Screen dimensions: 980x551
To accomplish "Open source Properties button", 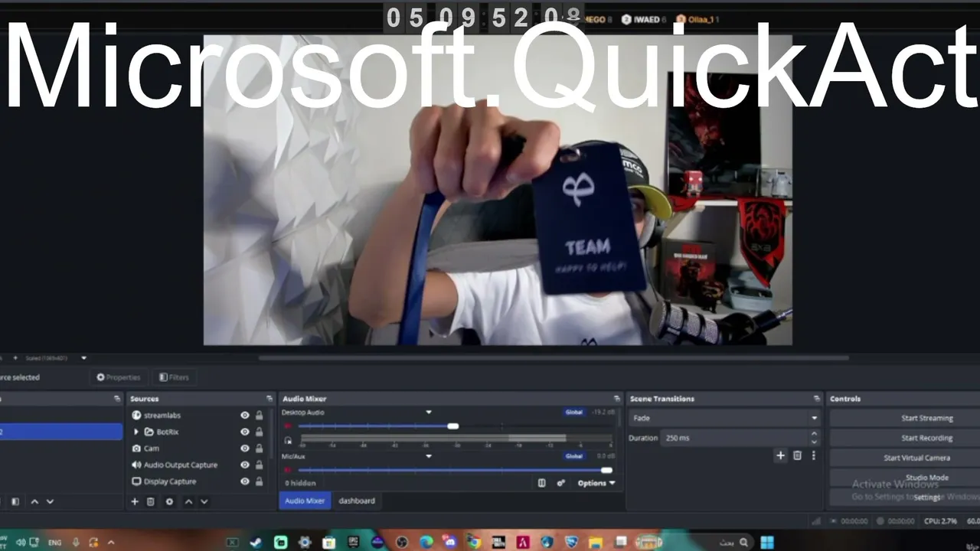I will click(119, 377).
